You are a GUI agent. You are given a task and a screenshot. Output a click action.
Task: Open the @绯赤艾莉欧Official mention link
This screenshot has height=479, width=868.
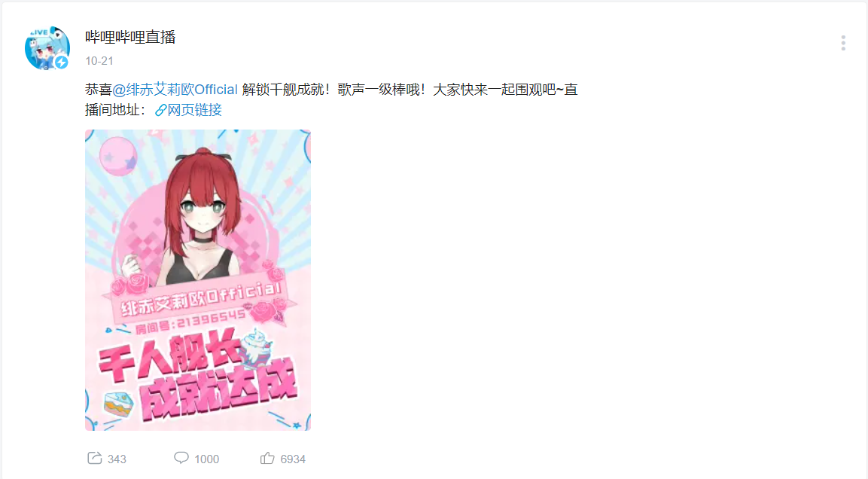pyautogui.click(x=175, y=89)
